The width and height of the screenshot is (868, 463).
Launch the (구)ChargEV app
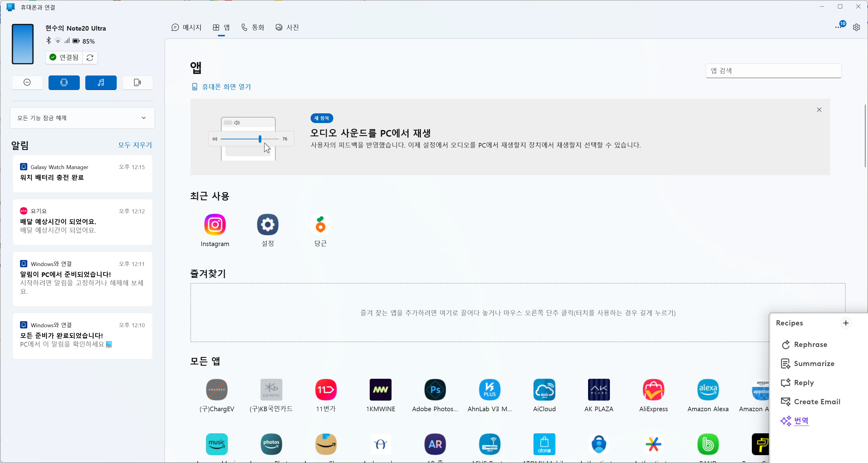coord(217,396)
